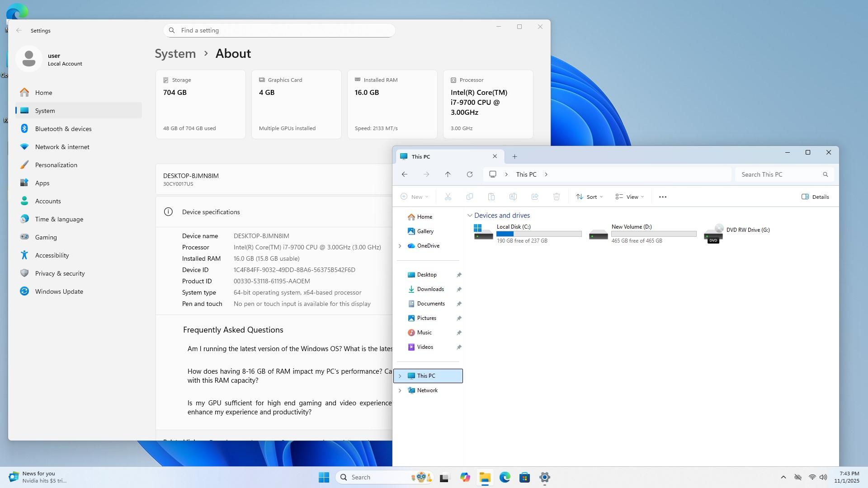This screenshot has width=868, height=488.
Task: Open the Graphics Card info card
Action: 297,104
